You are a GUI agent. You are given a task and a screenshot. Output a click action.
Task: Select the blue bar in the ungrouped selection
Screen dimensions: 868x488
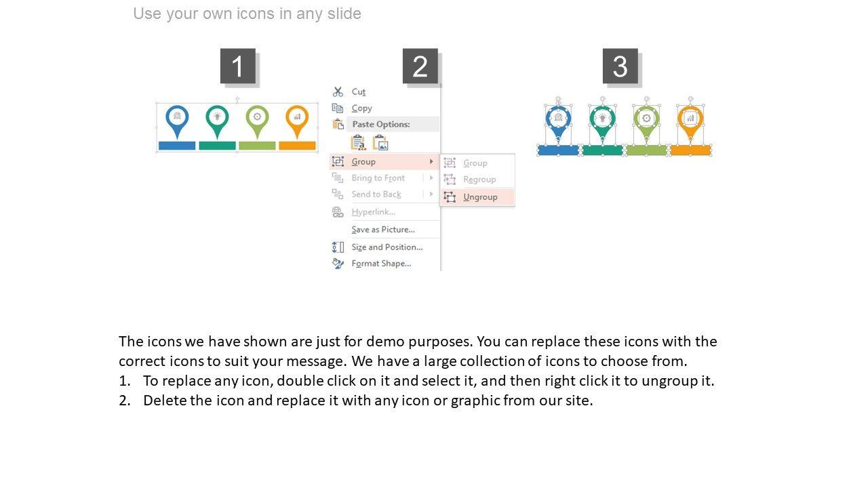point(558,150)
